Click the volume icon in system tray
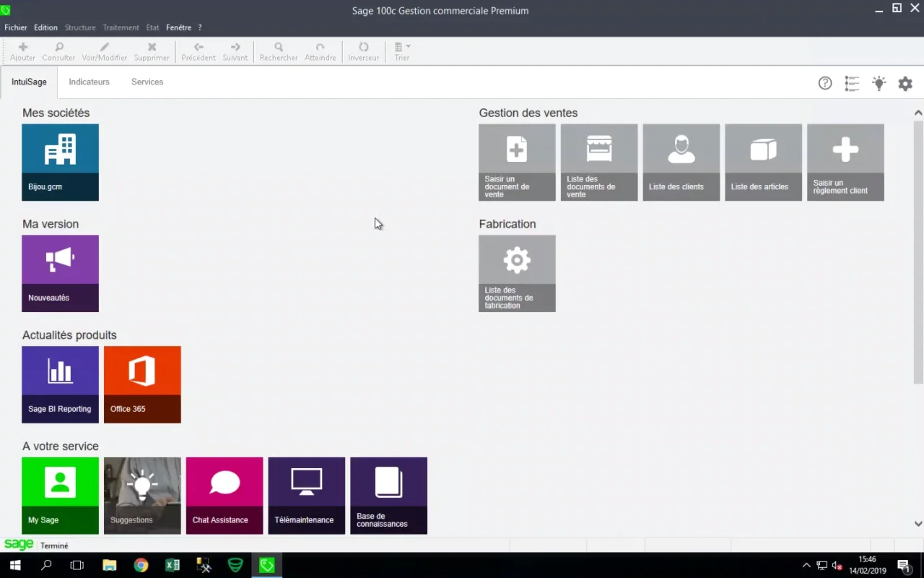This screenshot has width=924, height=578. 837,565
